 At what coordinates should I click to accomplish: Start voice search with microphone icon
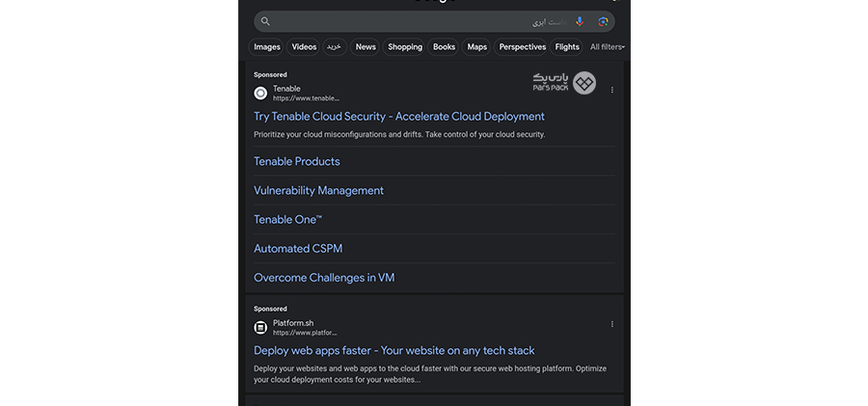[580, 21]
